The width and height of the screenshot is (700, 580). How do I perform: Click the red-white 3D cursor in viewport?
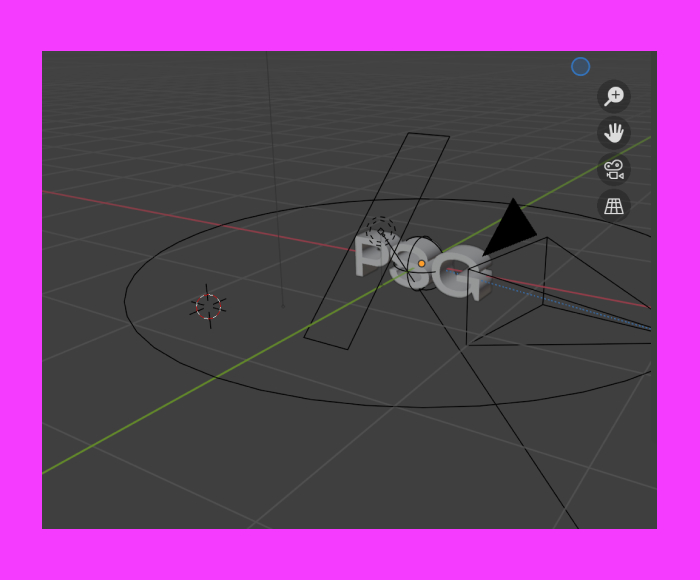coord(208,307)
